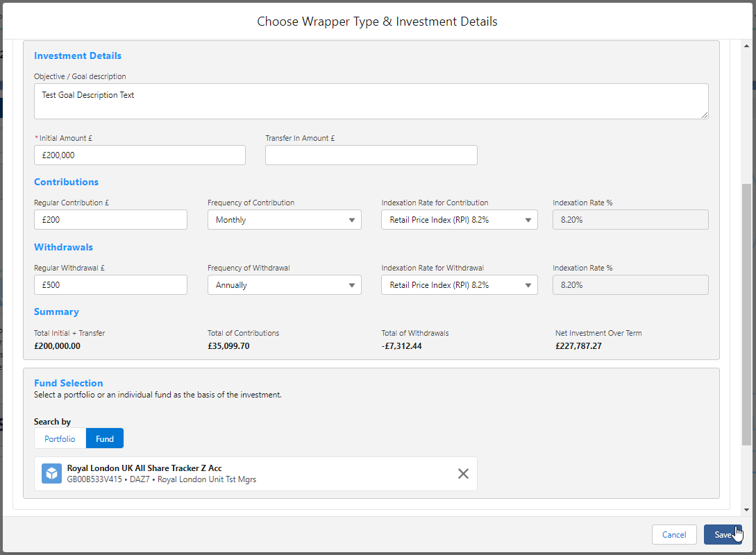The width and height of the screenshot is (756, 555).
Task: Select the Fund search option
Action: click(x=105, y=439)
